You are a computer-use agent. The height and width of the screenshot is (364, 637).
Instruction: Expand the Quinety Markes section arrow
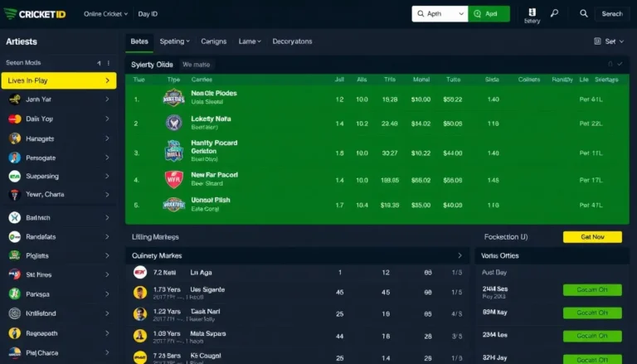tap(460, 255)
